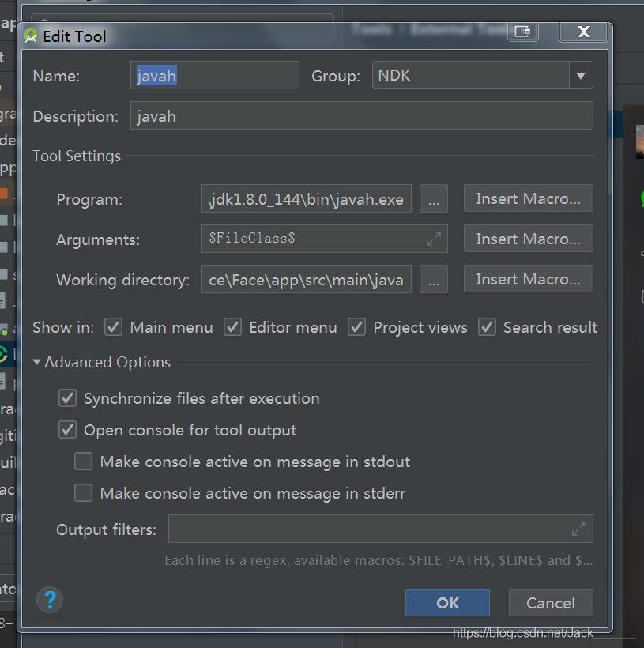Toggle the Search result checkbox

(487, 327)
